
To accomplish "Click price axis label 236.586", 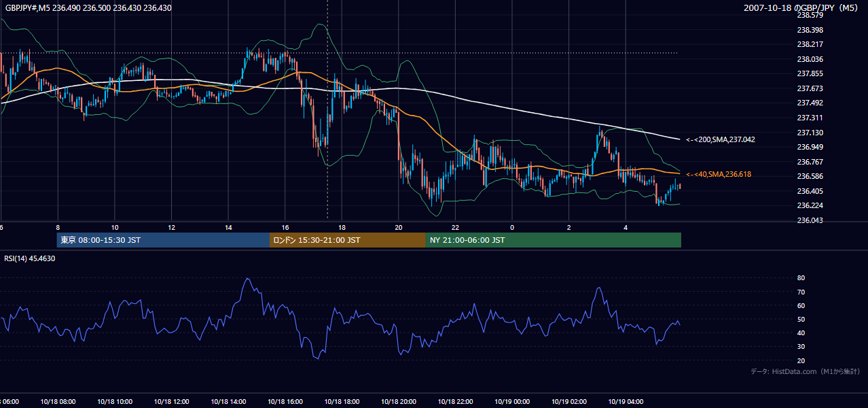I will click(810, 176).
